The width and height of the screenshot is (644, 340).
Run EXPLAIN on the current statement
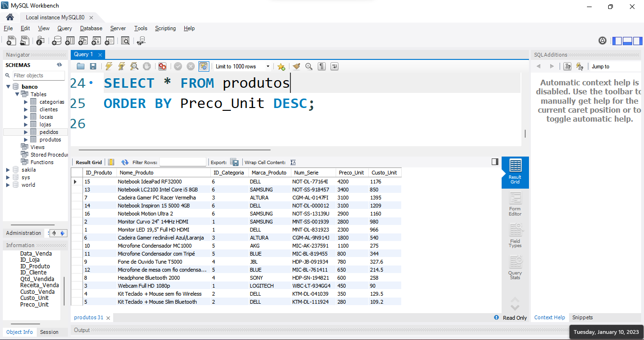134,66
